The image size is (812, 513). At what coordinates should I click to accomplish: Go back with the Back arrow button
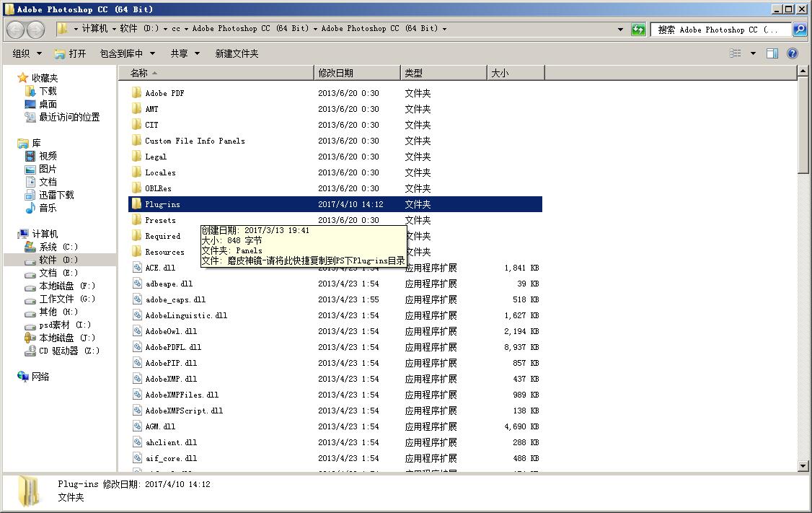point(16,30)
